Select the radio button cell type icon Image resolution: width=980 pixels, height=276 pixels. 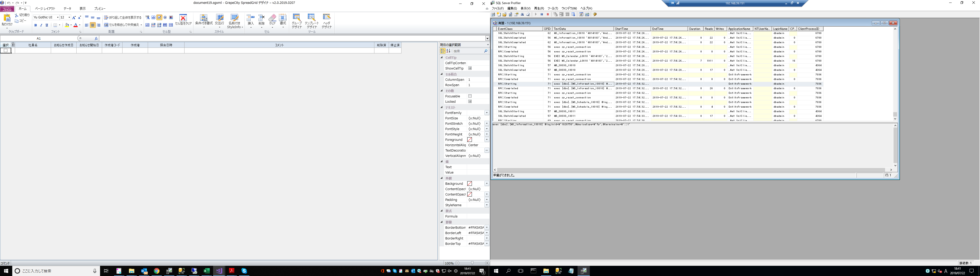point(165,18)
